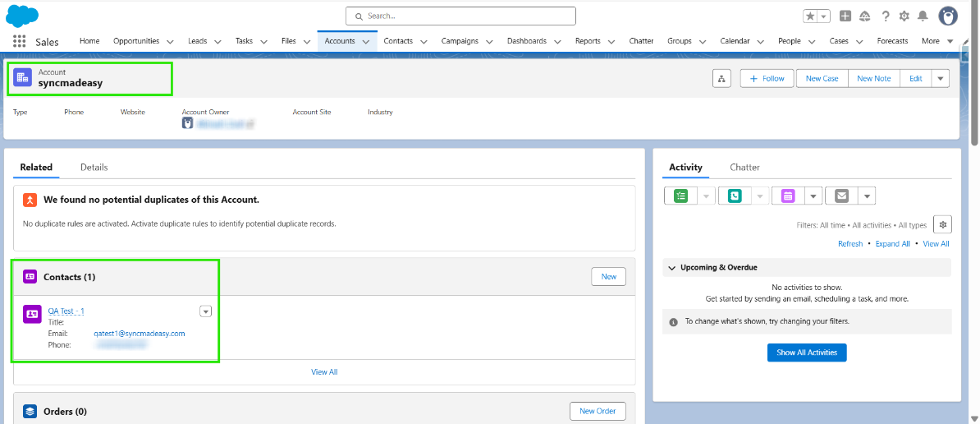Open the Contacts navigation tab
980x424 pixels.
(398, 41)
